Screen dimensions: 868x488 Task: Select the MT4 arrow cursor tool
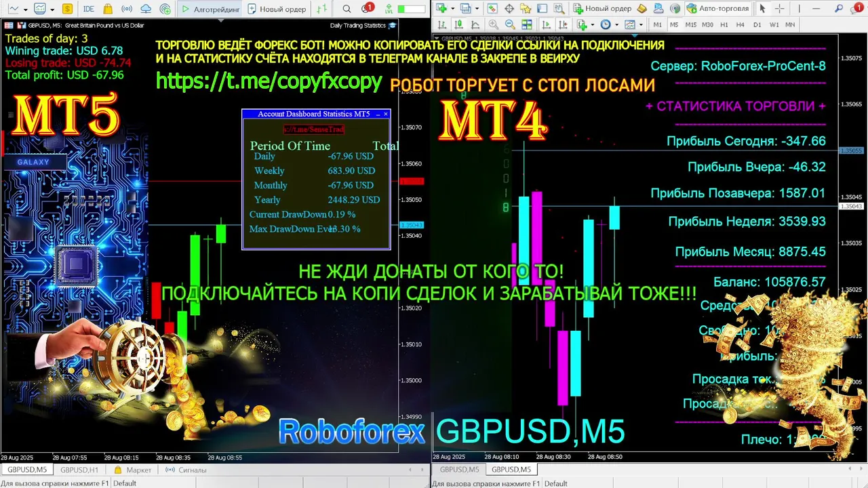point(762,9)
